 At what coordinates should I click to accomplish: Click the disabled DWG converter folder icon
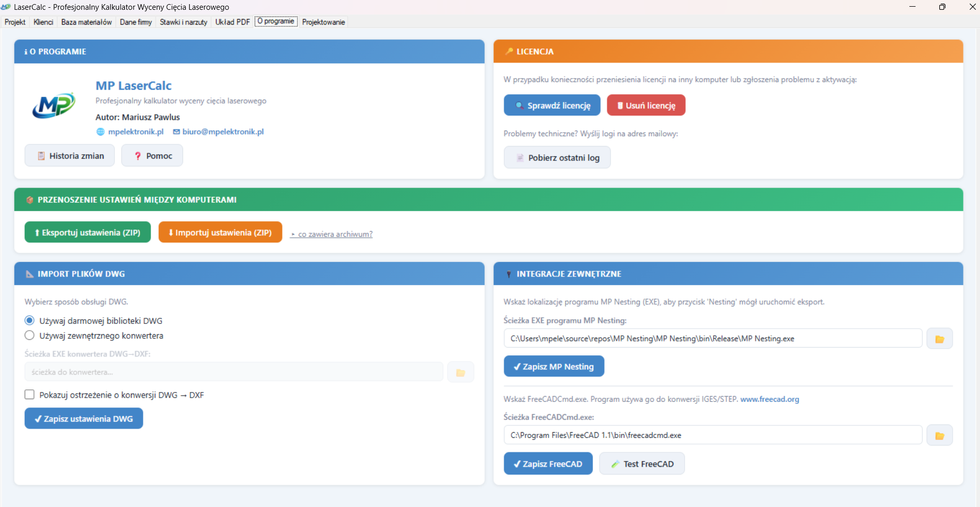point(460,372)
